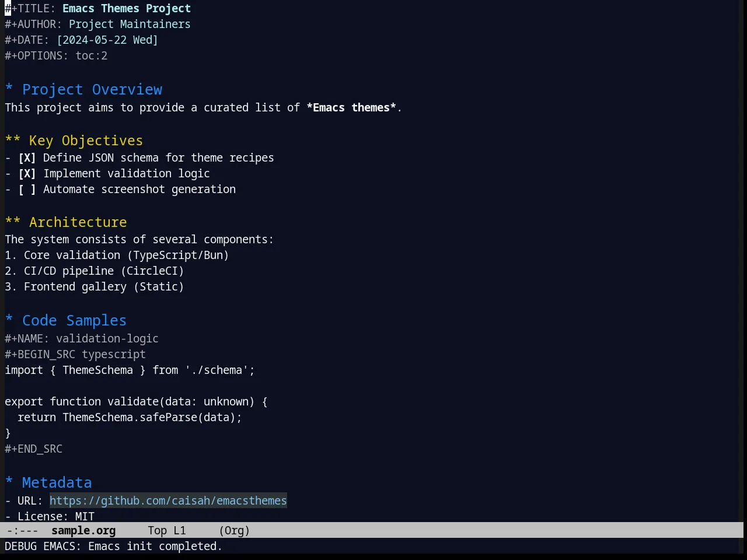Fold the 'Key Objectives' heading stars
The width and height of the screenshot is (747, 560).
tap(13, 141)
